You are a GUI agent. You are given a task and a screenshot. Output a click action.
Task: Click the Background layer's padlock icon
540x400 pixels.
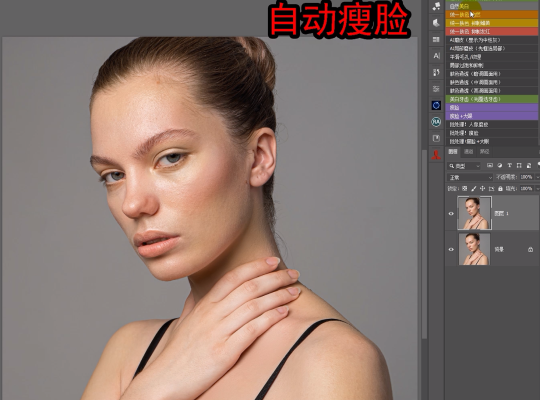530,249
